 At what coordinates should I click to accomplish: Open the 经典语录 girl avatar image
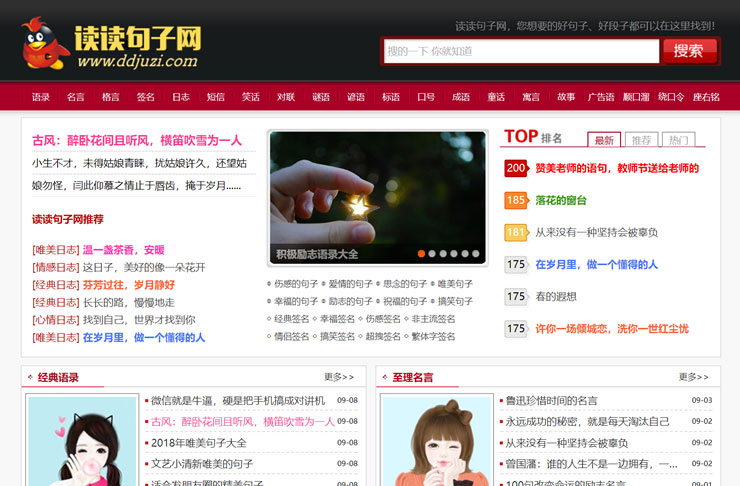point(81,440)
